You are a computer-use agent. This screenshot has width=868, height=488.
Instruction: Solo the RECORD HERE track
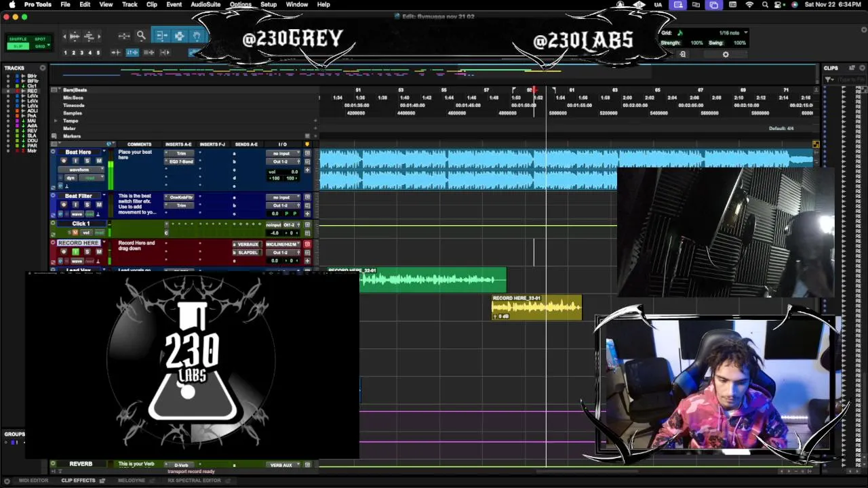[87, 251]
